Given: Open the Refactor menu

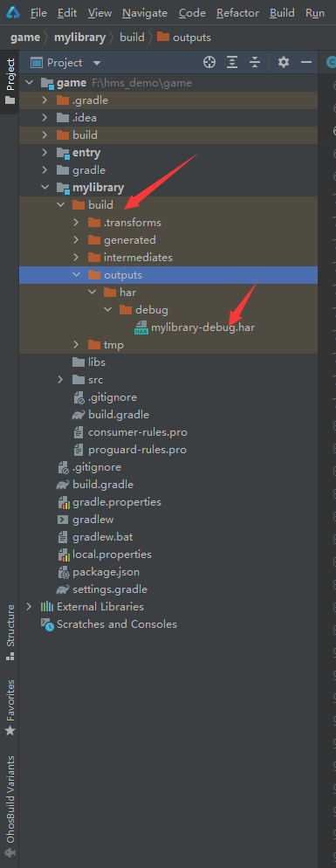Looking at the screenshot, I should pyautogui.click(x=237, y=13).
